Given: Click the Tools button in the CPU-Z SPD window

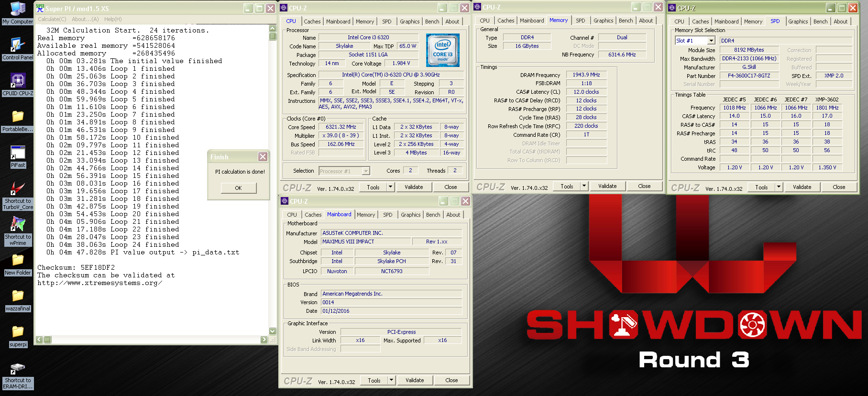Looking at the screenshot, I should tap(762, 187).
